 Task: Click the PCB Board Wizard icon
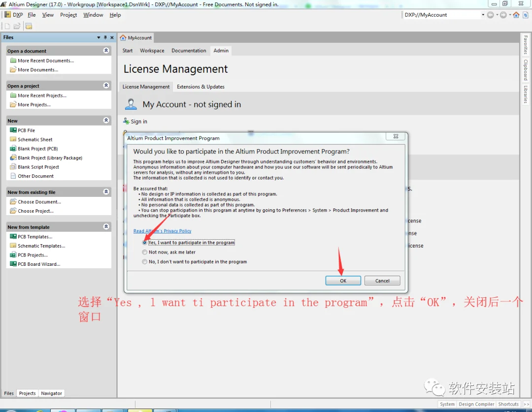pyautogui.click(x=13, y=264)
